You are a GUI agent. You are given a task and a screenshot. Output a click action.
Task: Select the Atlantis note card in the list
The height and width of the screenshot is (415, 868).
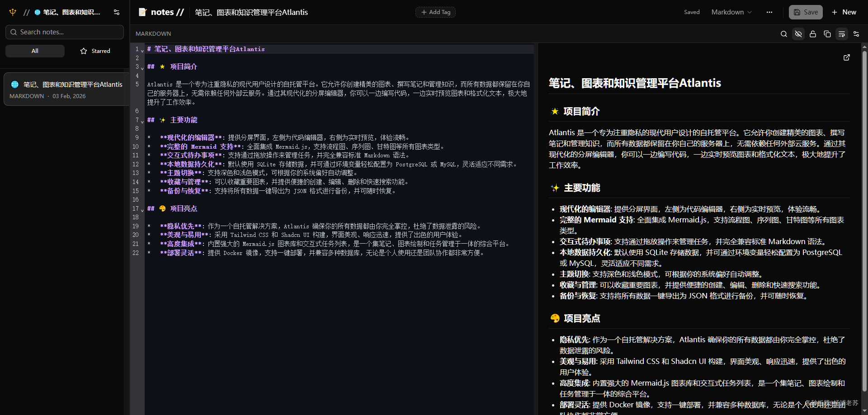(x=66, y=89)
